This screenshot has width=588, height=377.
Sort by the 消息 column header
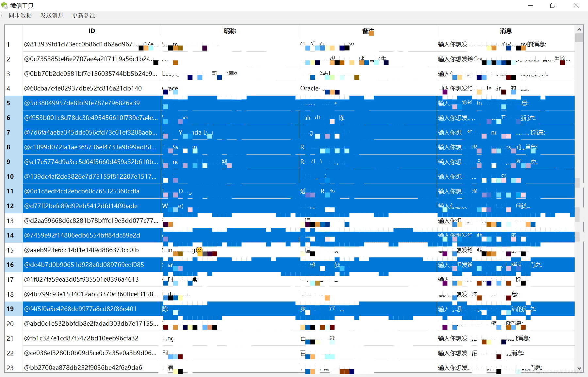pyautogui.click(x=506, y=31)
